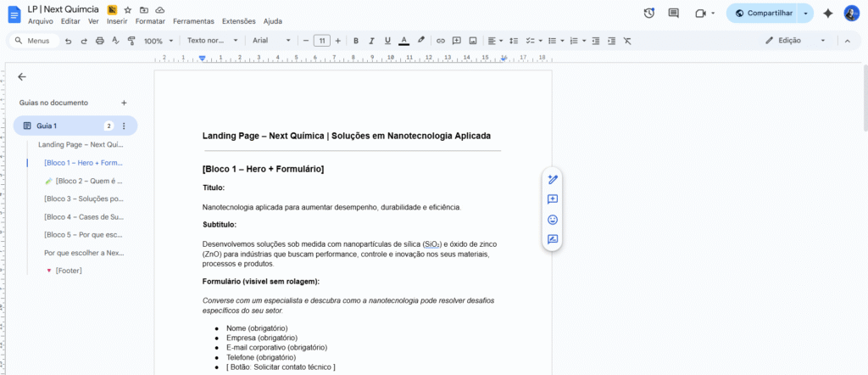Add an emoji reaction from side panel
Viewport: 868px width, 375px height.
[x=553, y=220]
